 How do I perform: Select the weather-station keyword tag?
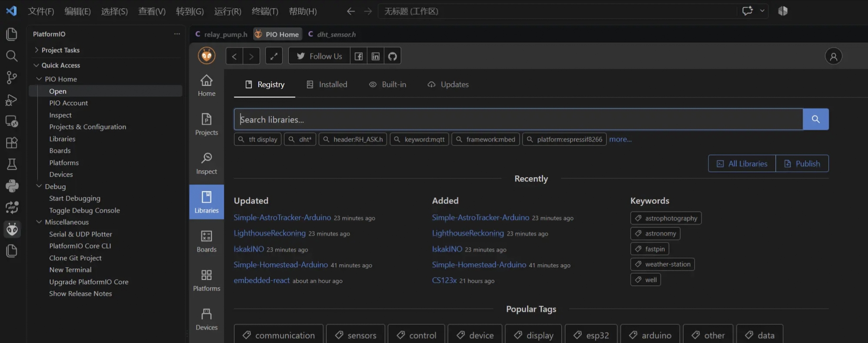click(662, 264)
